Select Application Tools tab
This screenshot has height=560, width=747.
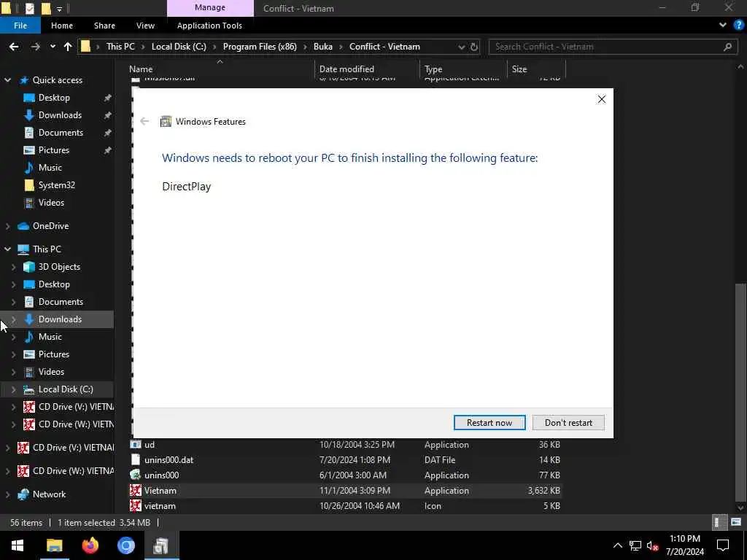[x=209, y=26]
